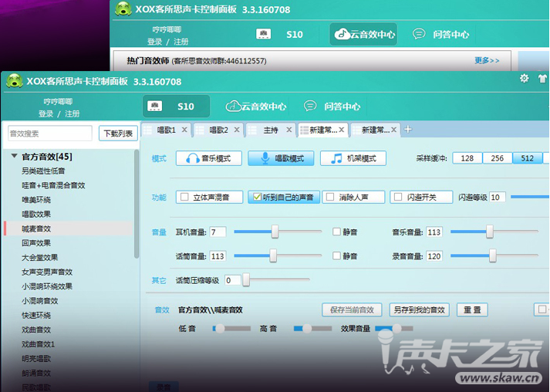The image size is (550, 392).
Task: Click chat bubble icon in back window
Action: (x=419, y=34)
